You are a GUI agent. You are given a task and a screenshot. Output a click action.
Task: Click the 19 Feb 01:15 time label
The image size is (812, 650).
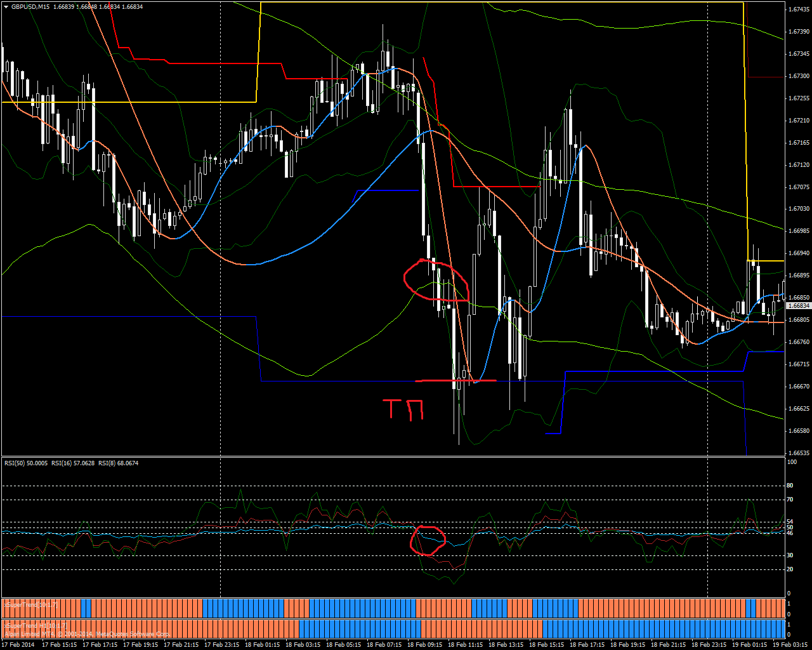pos(749,644)
